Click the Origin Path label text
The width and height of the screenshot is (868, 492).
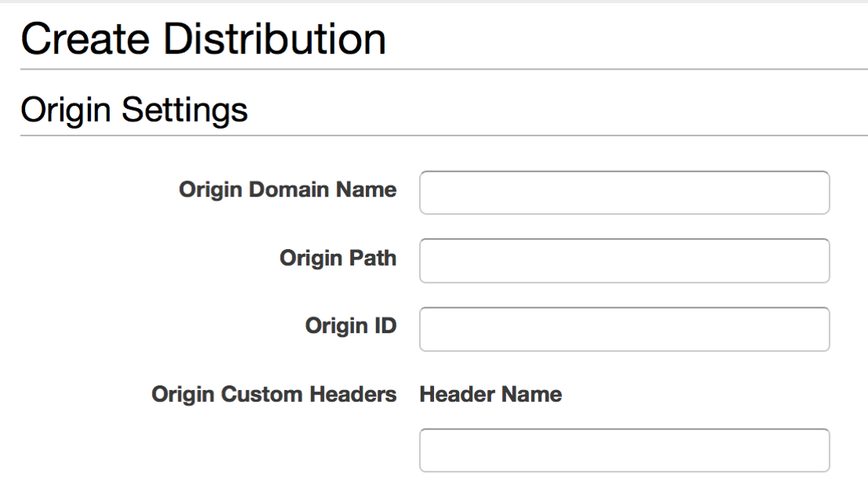338,259
